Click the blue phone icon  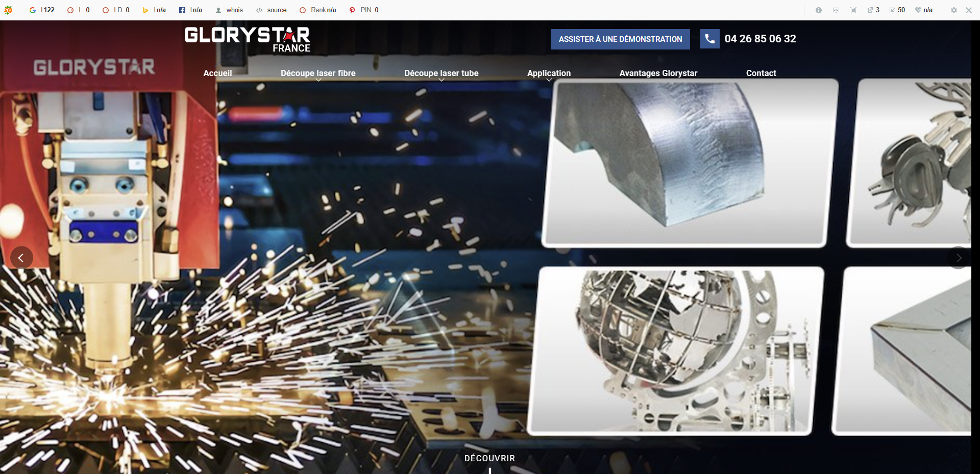(709, 39)
